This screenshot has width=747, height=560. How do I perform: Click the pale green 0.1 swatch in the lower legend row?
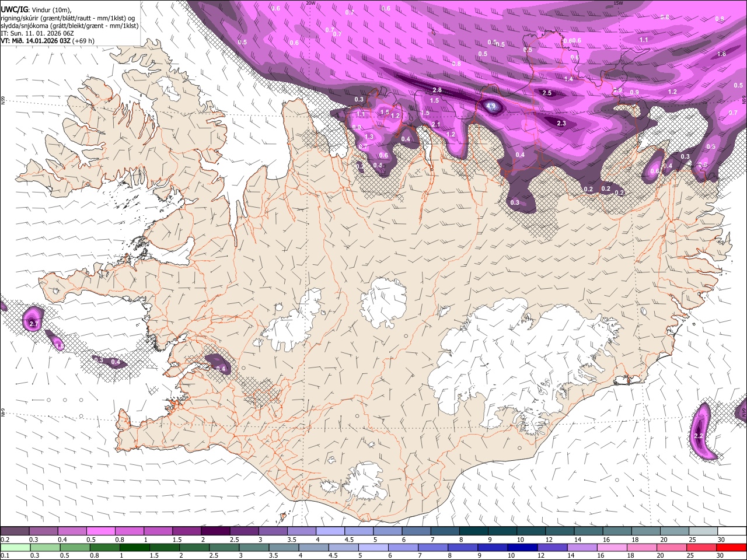[x=15, y=547]
